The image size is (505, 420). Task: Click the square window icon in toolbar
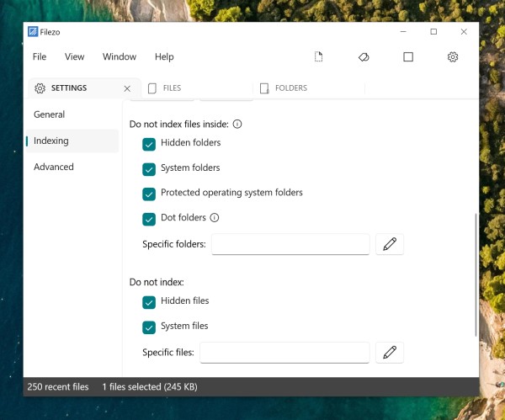tap(408, 57)
